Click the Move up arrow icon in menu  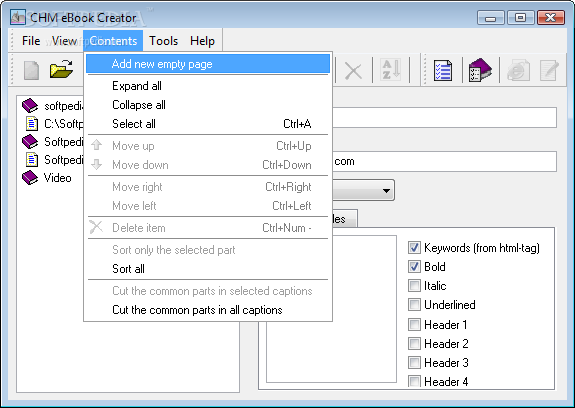(96, 145)
